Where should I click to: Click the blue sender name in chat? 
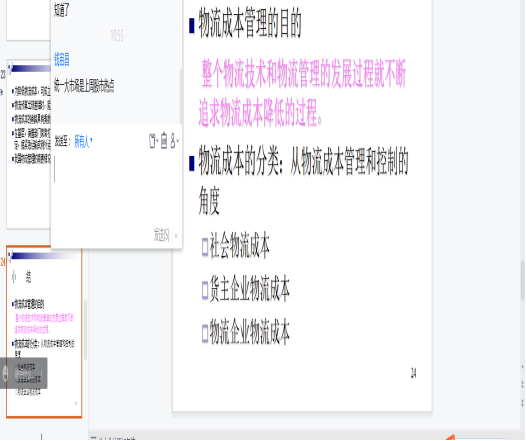click(x=62, y=59)
